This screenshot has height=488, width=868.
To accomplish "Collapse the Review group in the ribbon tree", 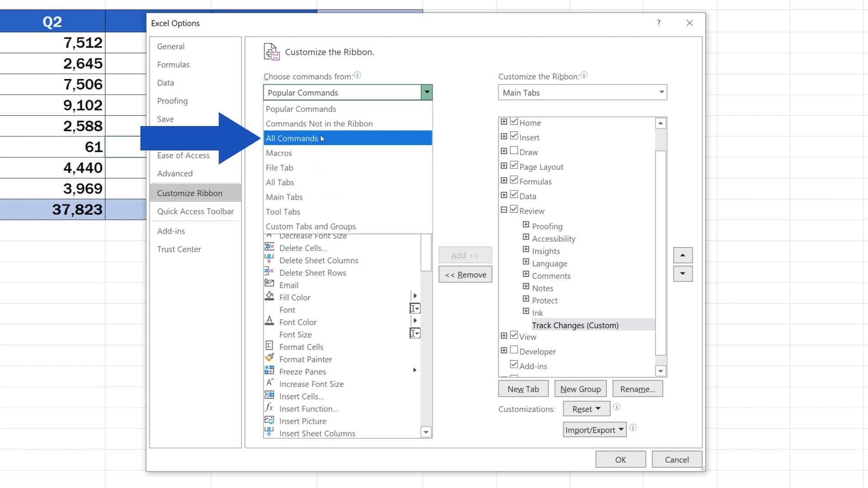I will point(504,209).
